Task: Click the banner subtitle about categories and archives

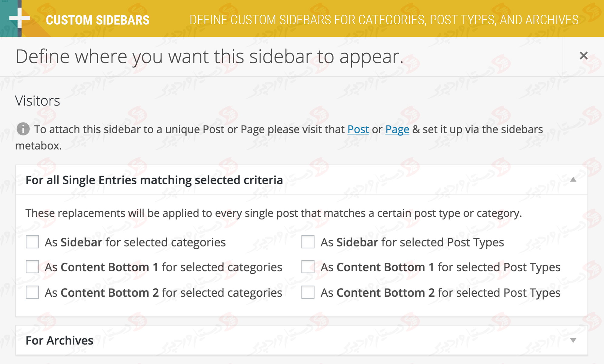Action: click(x=384, y=20)
